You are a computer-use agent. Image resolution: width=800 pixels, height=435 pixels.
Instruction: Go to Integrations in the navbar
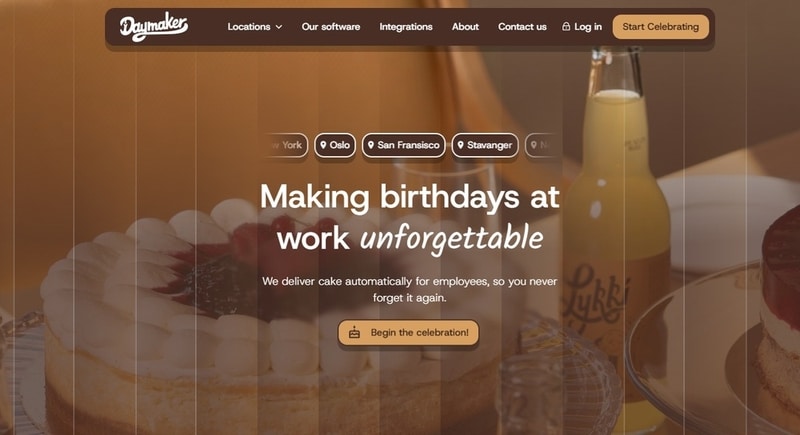[406, 27]
